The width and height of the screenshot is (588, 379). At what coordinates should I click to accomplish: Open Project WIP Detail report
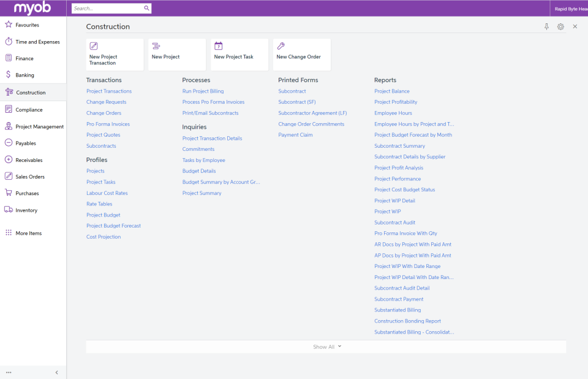(x=394, y=201)
